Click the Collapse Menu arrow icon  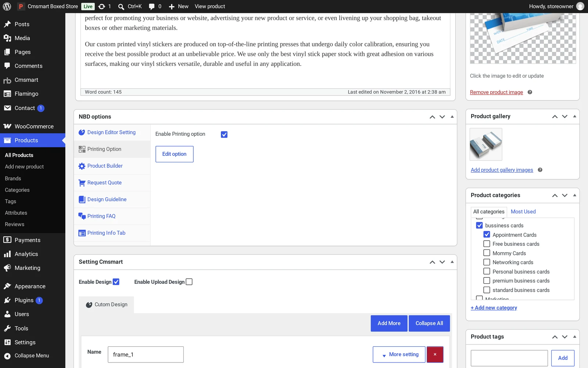(x=7, y=356)
